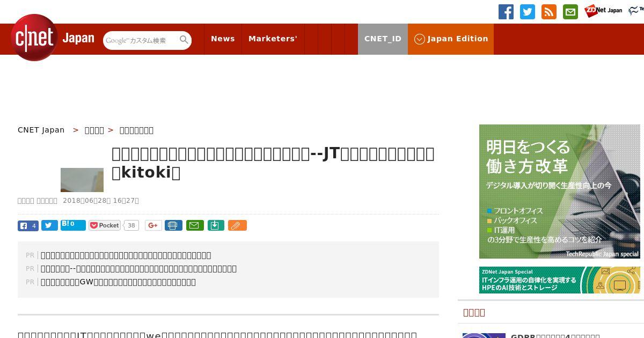
Task: Submit search with magnifier icon
Action: (x=184, y=40)
